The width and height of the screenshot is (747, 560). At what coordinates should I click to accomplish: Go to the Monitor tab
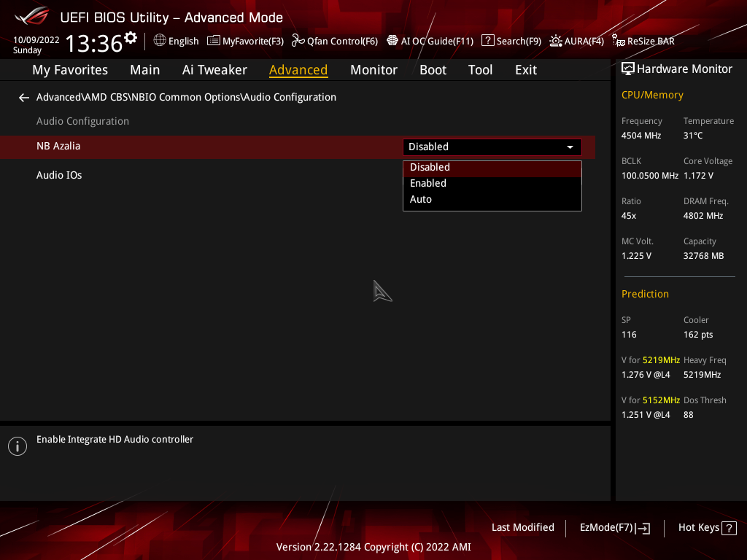click(373, 70)
